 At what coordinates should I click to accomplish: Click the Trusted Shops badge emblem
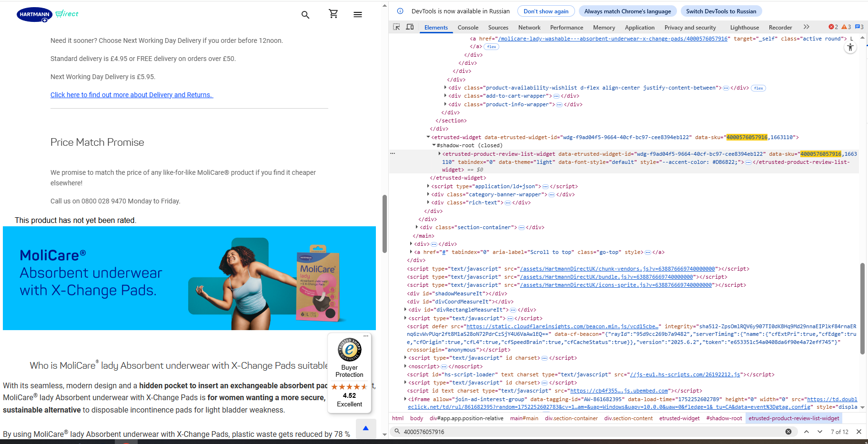pyautogui.click(x=349, y=350)
